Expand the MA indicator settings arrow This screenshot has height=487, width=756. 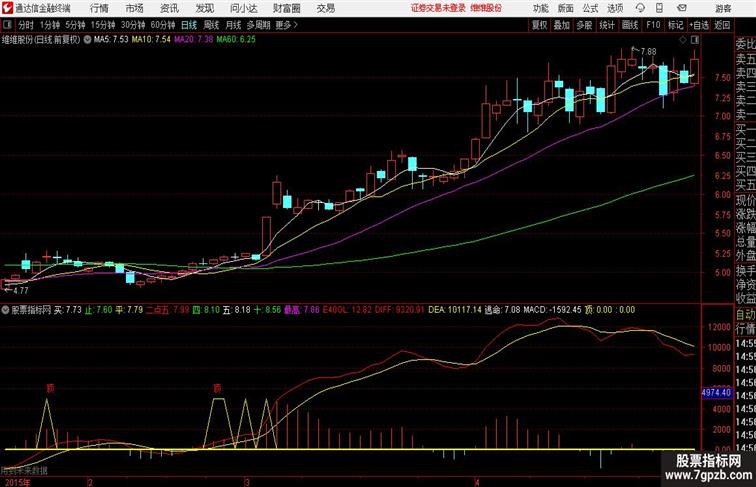(x=87, y=40)
